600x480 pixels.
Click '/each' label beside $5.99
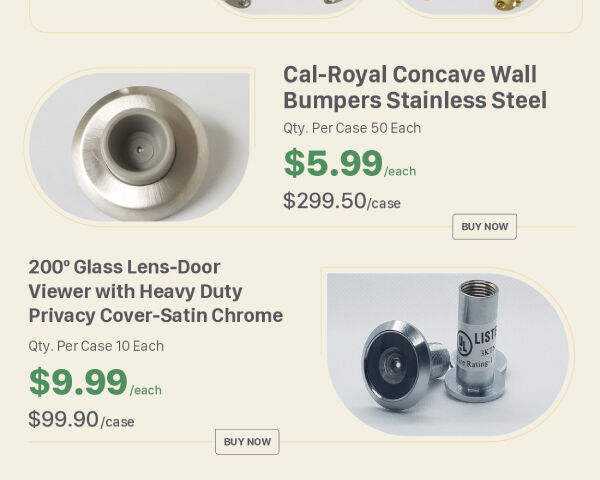[x=400, y=172]
